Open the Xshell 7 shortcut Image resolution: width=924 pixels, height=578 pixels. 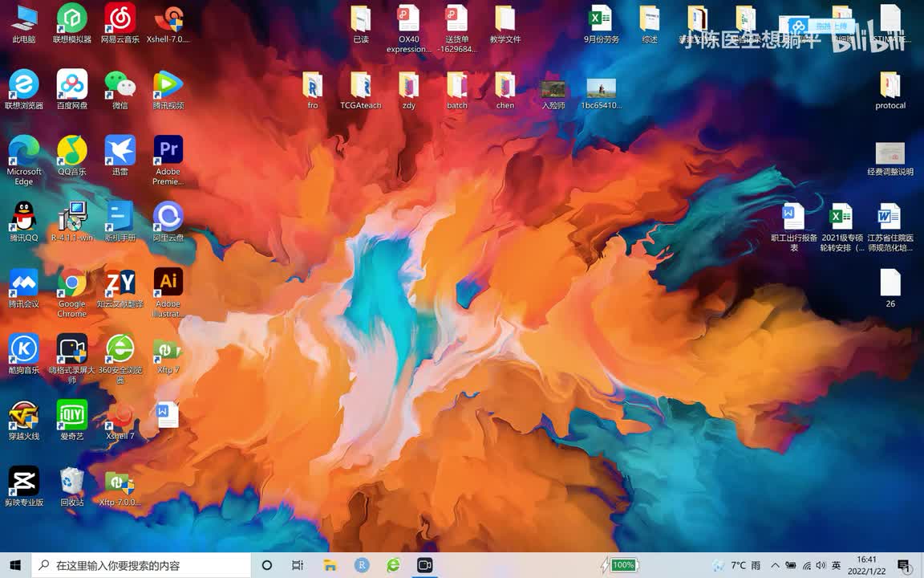(x=120, y=420)
